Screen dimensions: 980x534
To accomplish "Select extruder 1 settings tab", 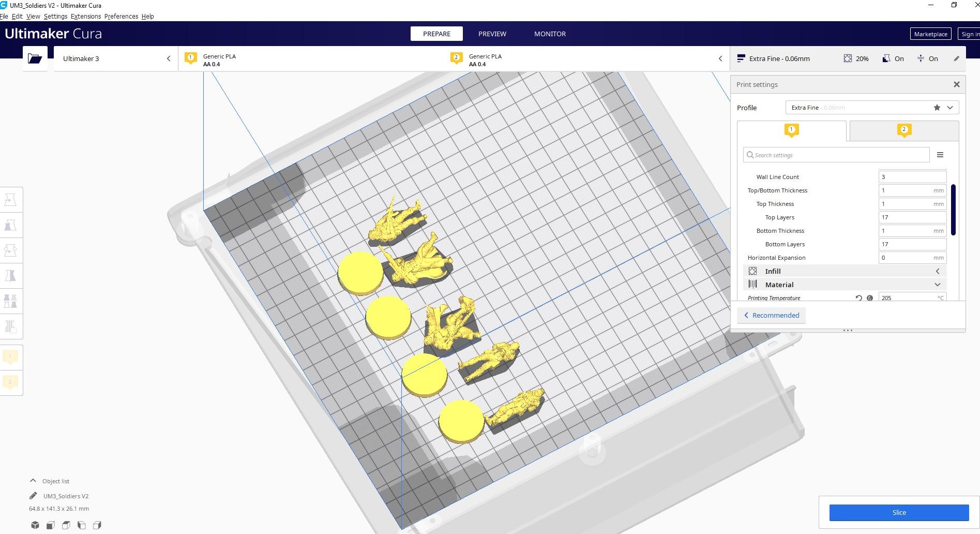I will coord(792,131).
